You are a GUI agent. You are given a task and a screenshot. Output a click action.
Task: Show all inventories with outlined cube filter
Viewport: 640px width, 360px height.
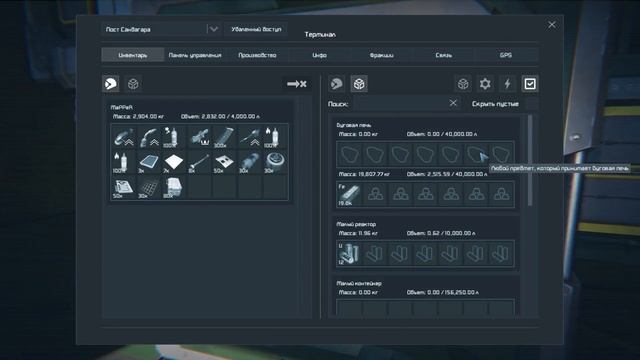463,84
